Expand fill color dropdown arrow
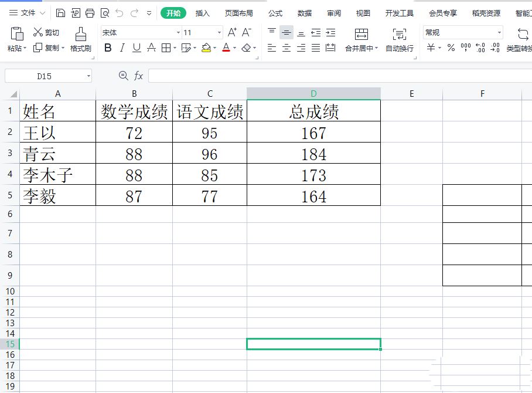Viewport: 532px width, 393px height. click(215, 48)
